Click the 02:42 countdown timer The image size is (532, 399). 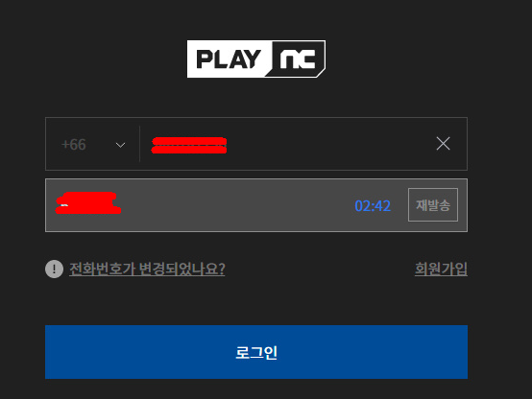click(373, 206)
